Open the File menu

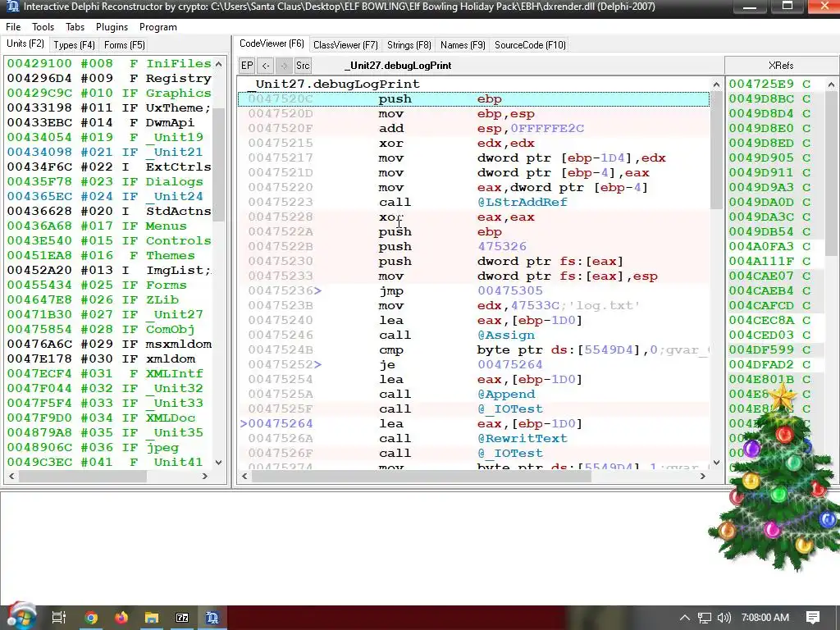point(13,27)
